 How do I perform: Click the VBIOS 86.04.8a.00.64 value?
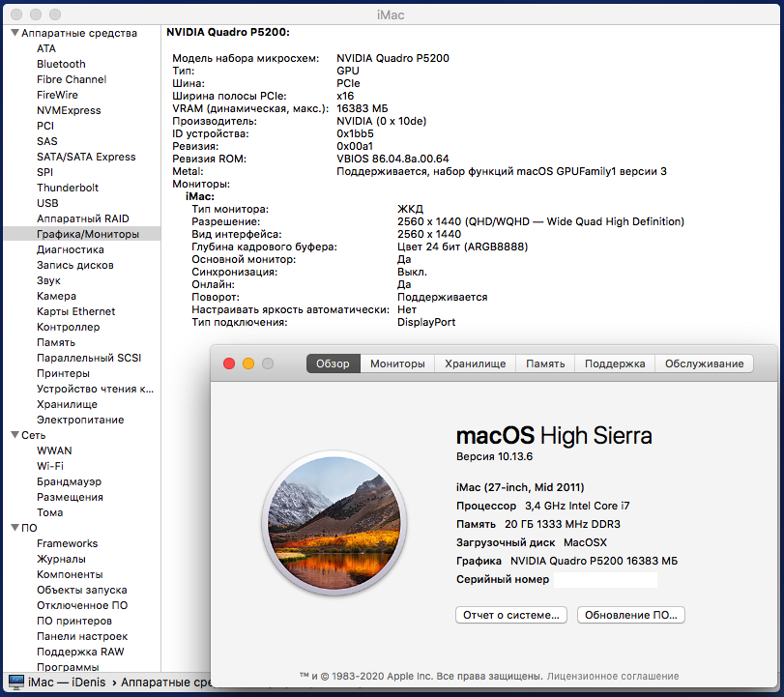[392, 159]
